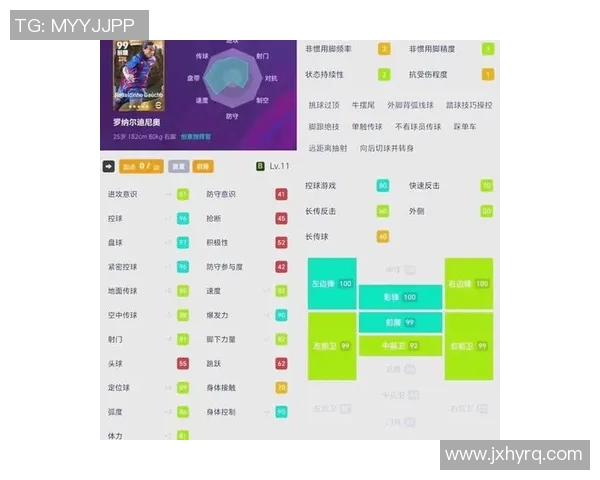The height and width of the screenshot is (480, 600).
Task: Click the 积极性 value 52 badge
Action: [x=281, y=242]
